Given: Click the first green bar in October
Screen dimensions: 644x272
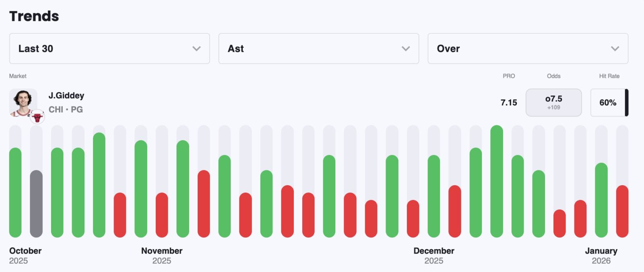Looking at the screenshot, I should (x=15, y=192).
